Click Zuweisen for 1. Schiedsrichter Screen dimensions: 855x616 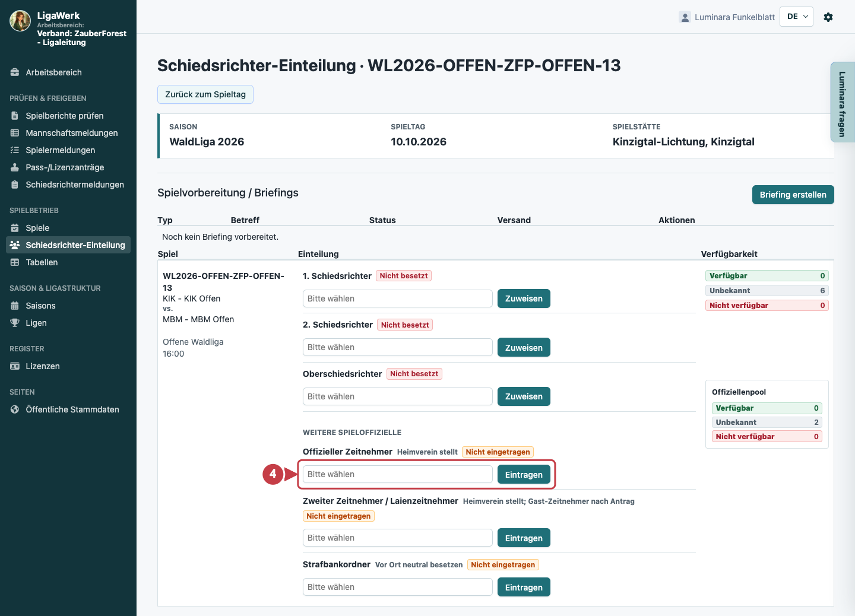[524, 299]
